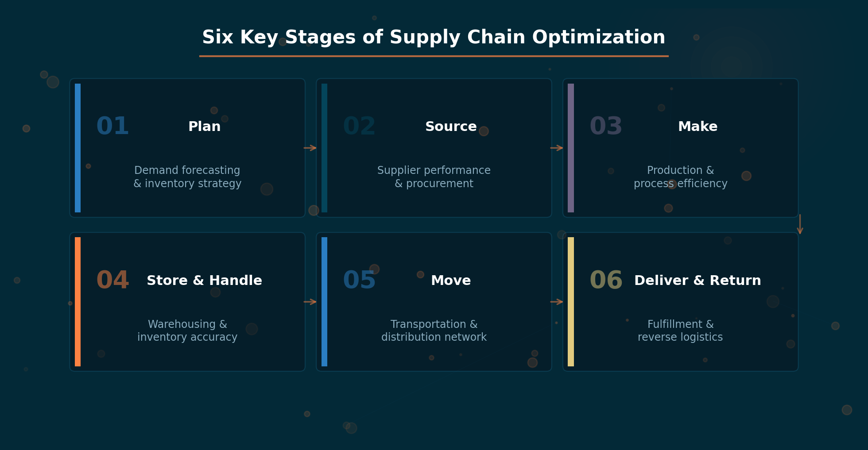Open the Store & Handle heading
Viewport: 868px width, 450px height.
coord(204,281)
